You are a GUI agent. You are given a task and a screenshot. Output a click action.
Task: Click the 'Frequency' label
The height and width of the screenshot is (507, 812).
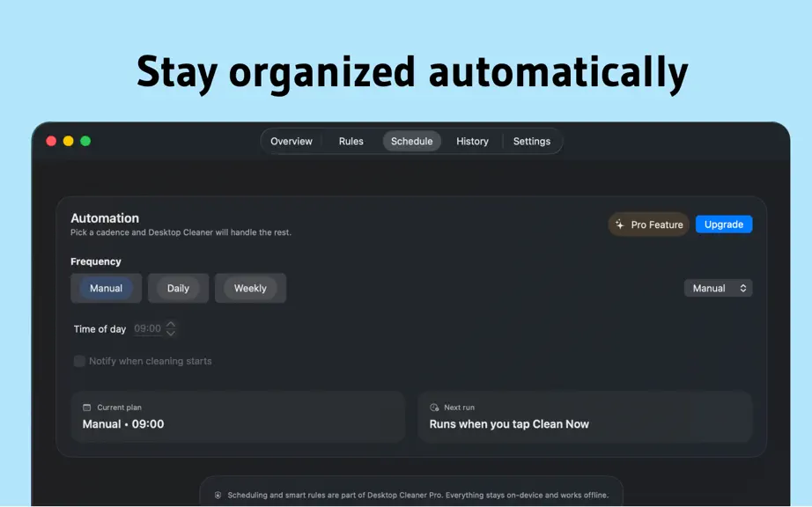click(x=96, y=261)
